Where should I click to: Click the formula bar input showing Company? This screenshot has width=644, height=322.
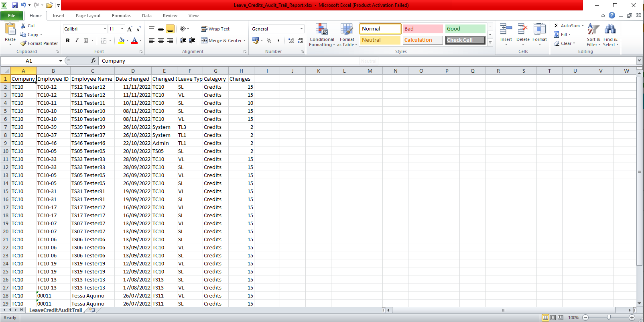pyautogui.click(x=367, y=61)
